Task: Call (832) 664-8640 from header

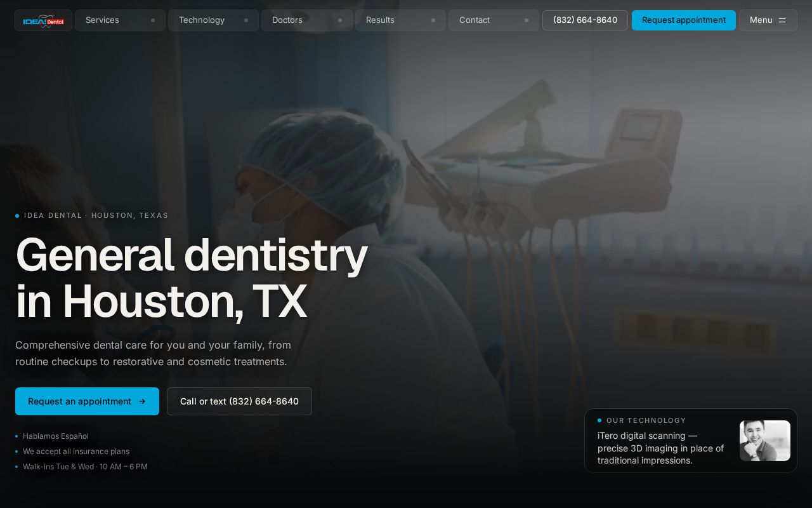Action: tap(585, 20)
